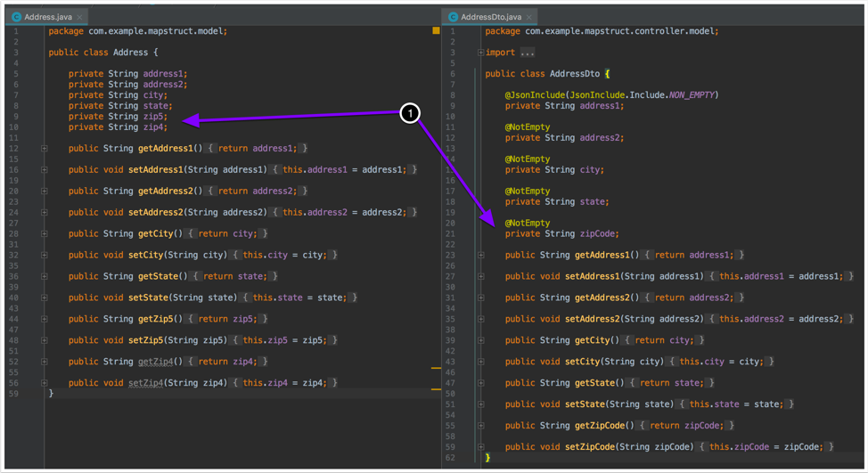868x473 pixels.
Task: Click 'private String city;' in AddressDto.java
Action: click(554, 170)
